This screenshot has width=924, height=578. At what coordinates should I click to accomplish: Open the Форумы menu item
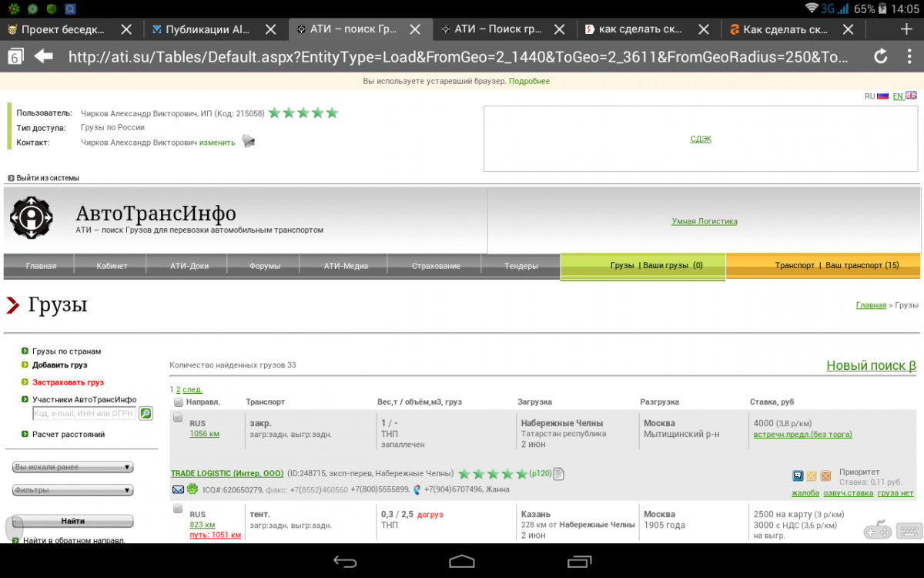(x=265, y=266)
